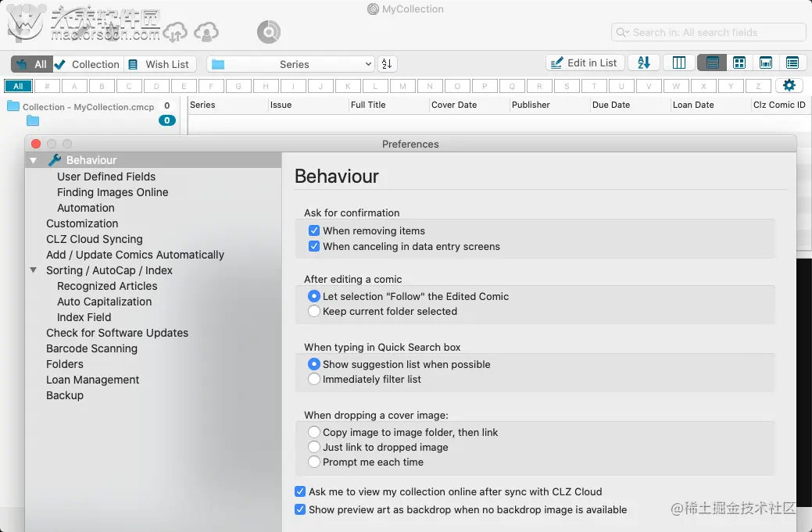Open Check for Software Updates preferences

coord(117,333)
